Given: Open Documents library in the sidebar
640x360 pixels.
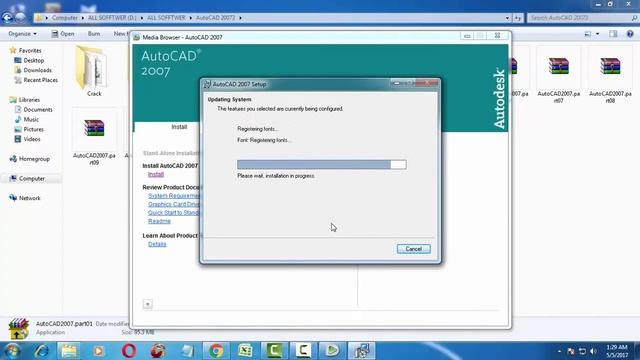Looking at the screenshot, I should (x=33, y=109).
